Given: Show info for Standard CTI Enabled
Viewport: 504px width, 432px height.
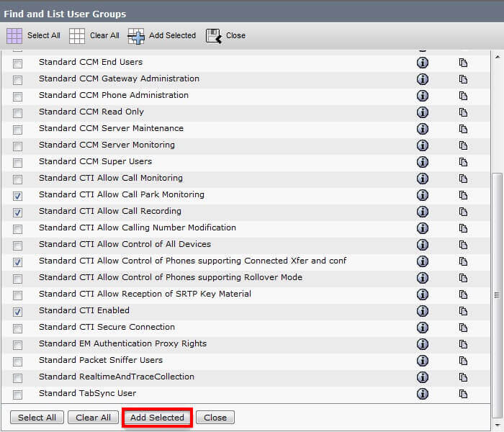Looking at the screenshot, I should pyautogui.click(x=423, y=311).
